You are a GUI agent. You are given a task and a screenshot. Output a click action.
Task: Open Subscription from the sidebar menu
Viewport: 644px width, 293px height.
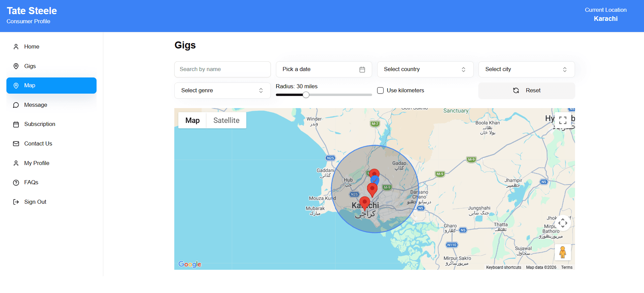coord(39,124)
